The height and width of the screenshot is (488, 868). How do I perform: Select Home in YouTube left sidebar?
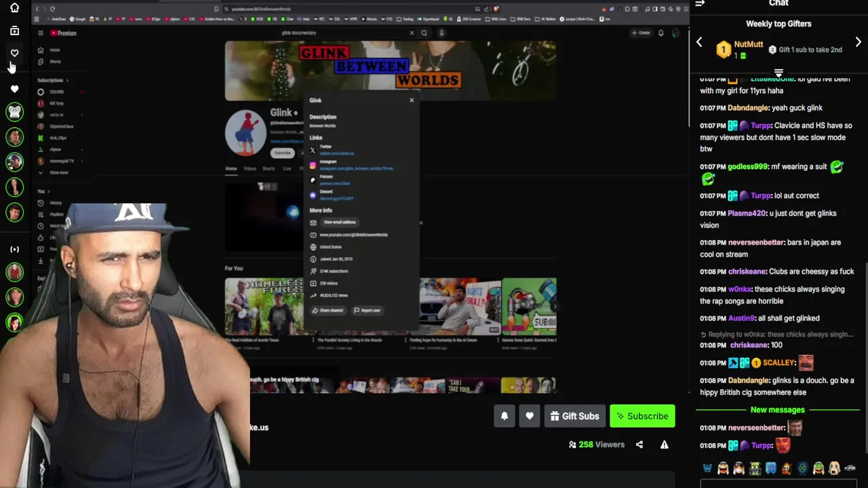[x=50, y=50]
